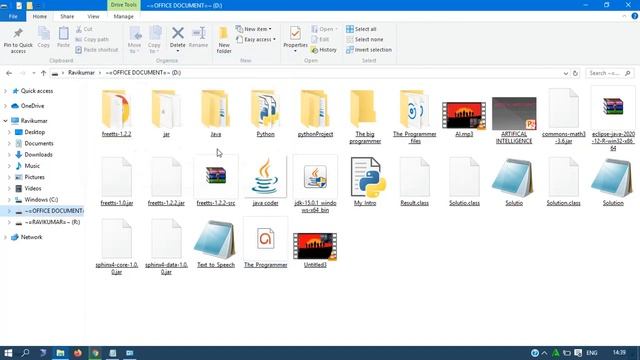
Task: Click the File Explorer taskbar icon
Action: (60, 353)
